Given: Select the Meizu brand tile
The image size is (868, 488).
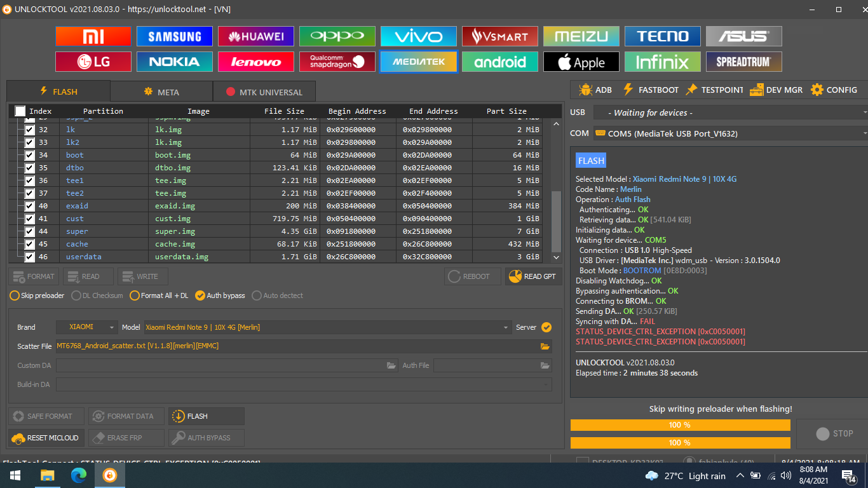Looking at the screenshot, I should [581, 36].
